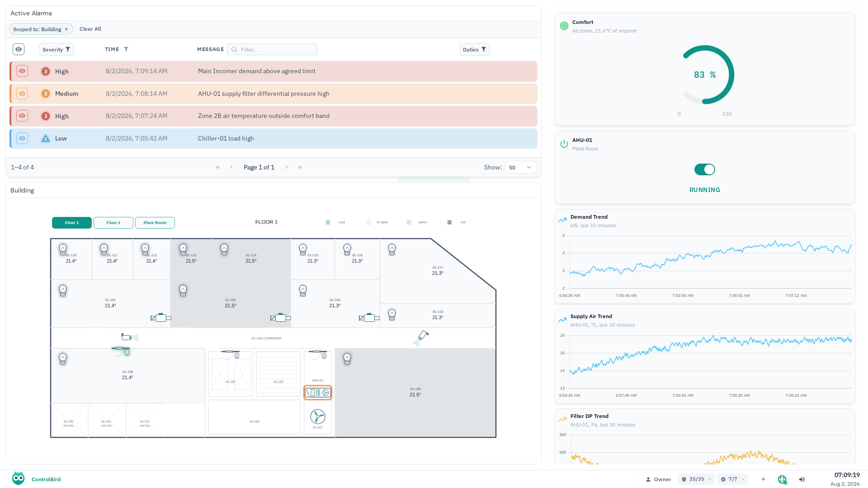Click the Comfort 83% gauge
Viewport: 868px width, 488px height.
(705, 75)
